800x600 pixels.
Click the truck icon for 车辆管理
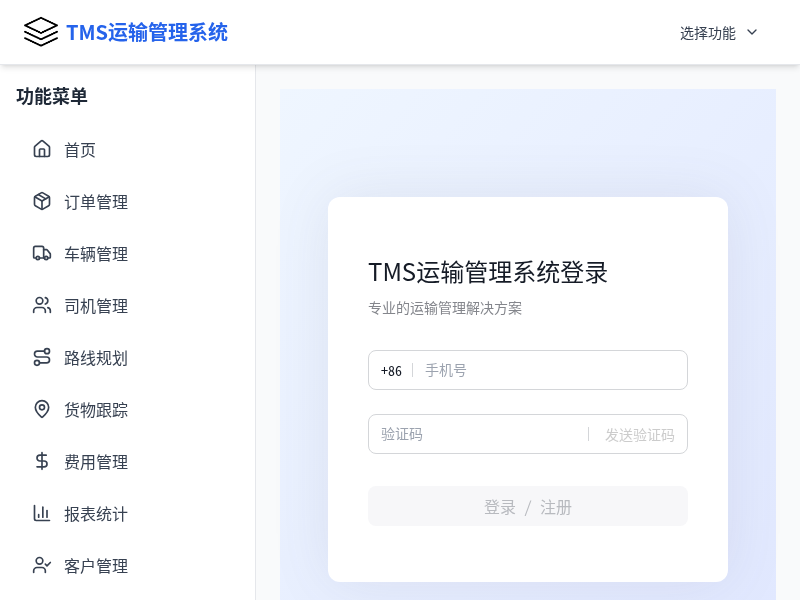[42, 253]
